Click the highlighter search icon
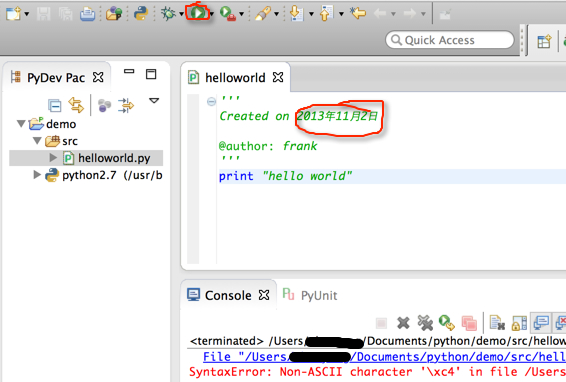The width and height of the screenshot is (566, 382). 263,14
